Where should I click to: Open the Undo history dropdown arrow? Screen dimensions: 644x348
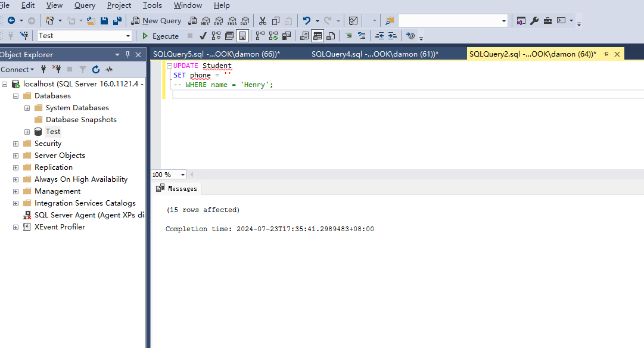(x=317, y=21)
